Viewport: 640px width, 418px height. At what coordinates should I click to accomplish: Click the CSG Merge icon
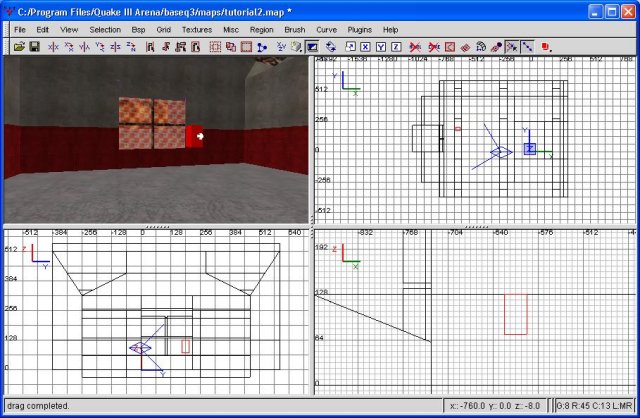[x=231, y=47]
